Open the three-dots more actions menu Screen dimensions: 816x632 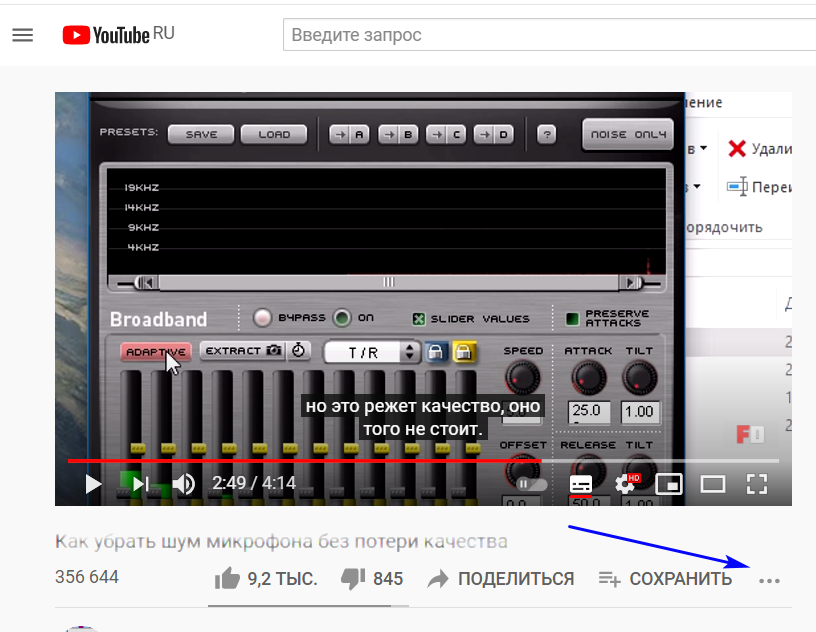coord(769,580)
